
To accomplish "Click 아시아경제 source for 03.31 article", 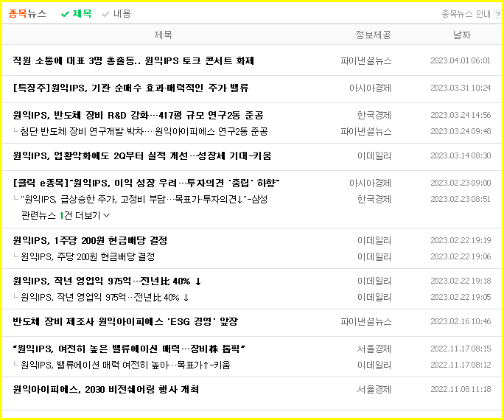I will tap(371, 88).
